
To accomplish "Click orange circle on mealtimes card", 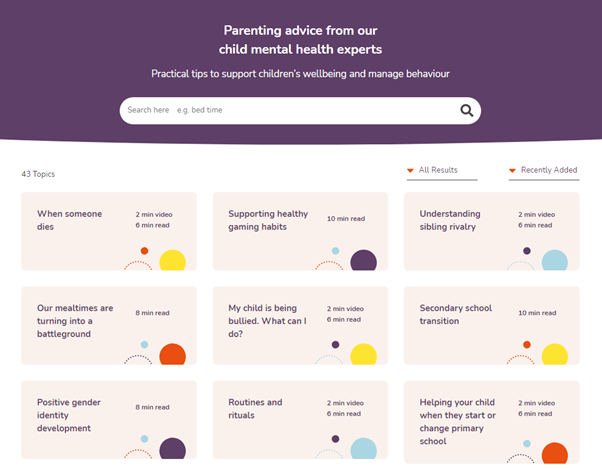I will 172,354.
